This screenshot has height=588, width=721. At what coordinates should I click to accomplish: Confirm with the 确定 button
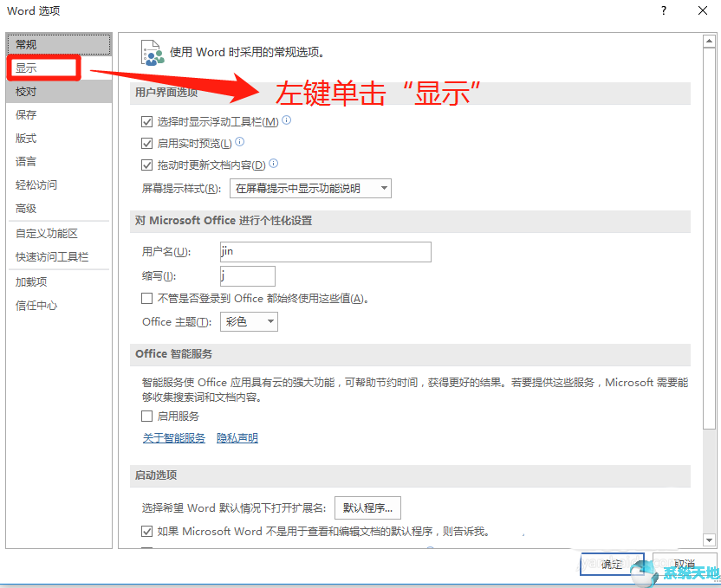(612, 564)
